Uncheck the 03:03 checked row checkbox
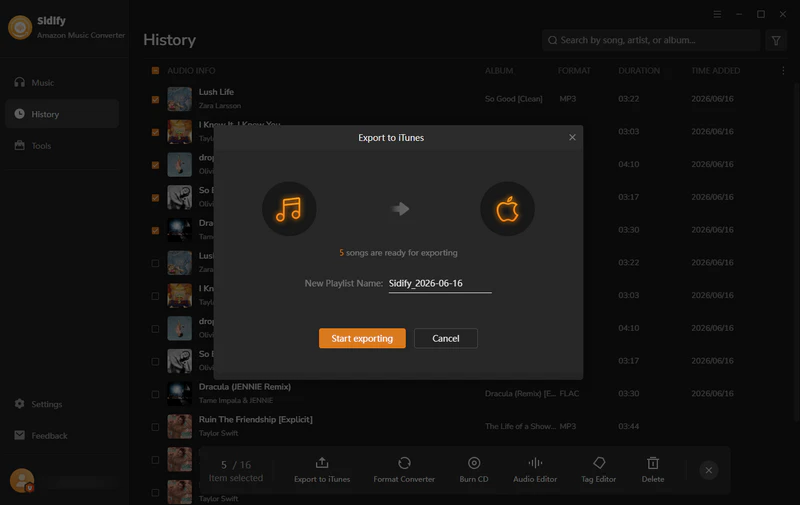Viewport: 800px width, 505px height. [x=155, y=132]
